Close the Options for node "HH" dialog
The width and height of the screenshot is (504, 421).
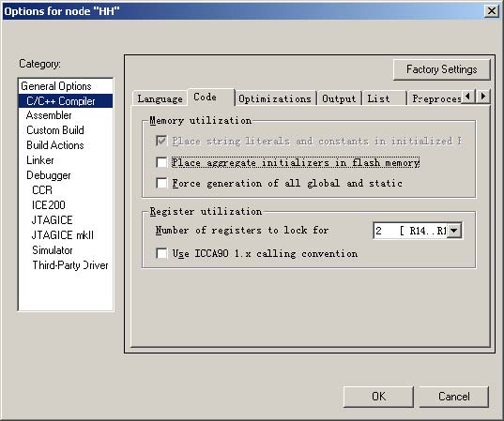tap(492, 11)
